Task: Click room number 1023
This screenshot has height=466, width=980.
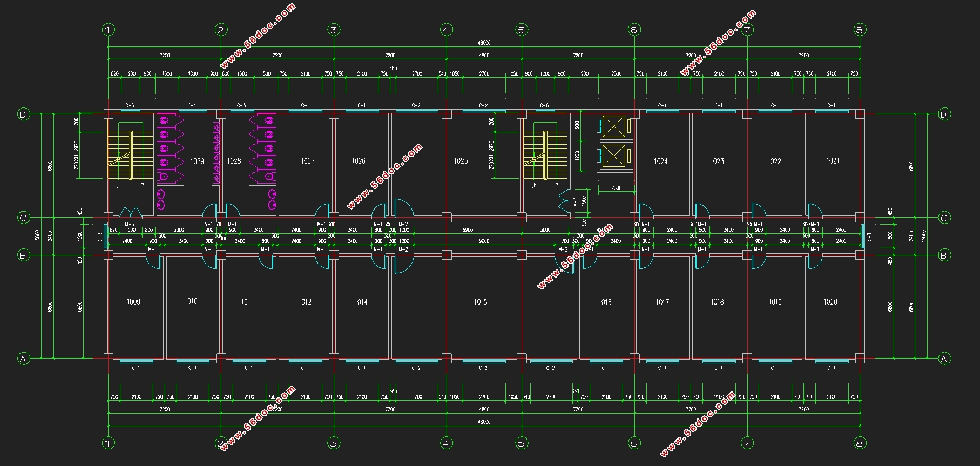Action: click(x=717, y=161)
